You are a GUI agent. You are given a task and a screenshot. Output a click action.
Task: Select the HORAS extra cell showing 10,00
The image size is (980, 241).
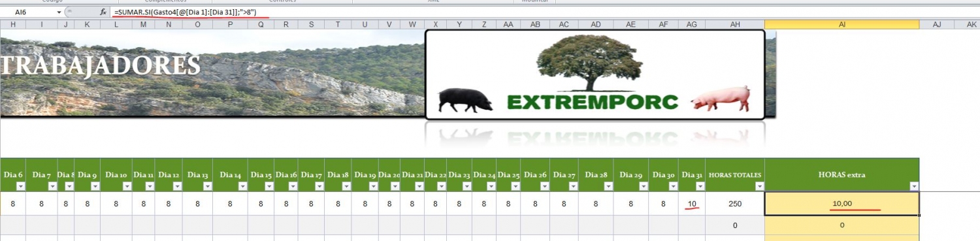click(841, 204)
